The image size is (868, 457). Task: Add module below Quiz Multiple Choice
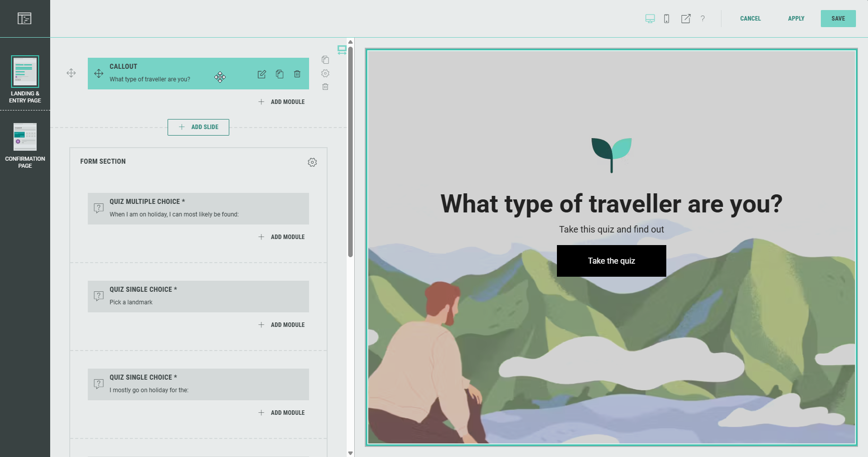[282, 237]
